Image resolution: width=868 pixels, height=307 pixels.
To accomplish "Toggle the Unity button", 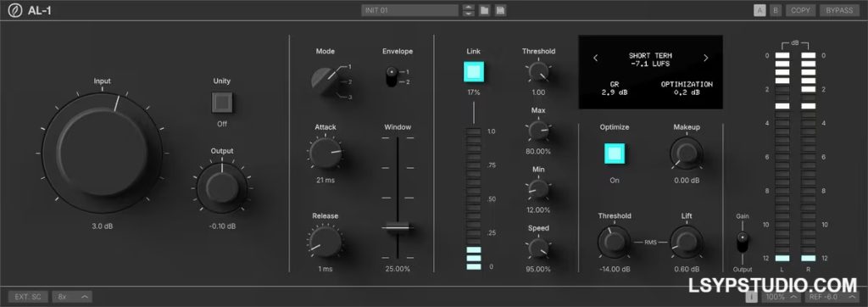I will [x=222, y=103].
